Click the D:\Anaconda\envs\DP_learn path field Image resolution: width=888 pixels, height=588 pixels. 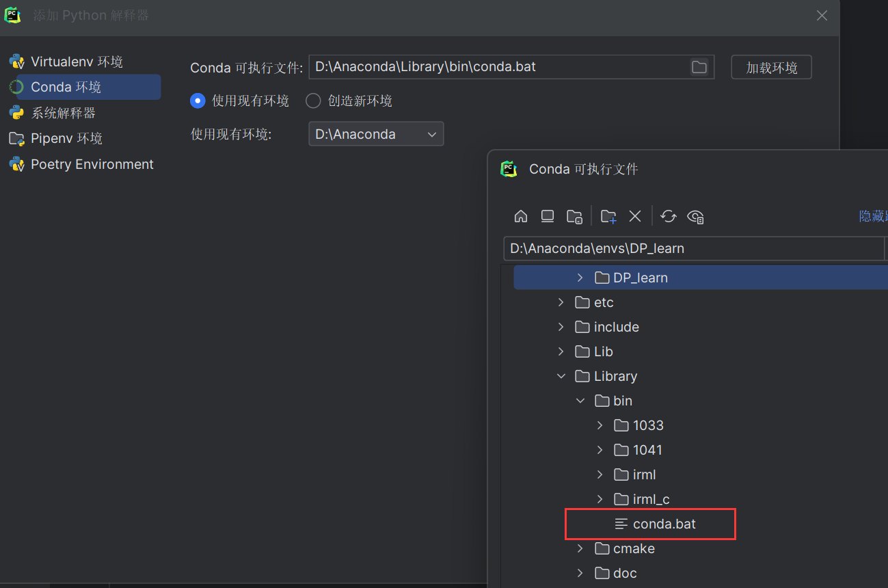tap(694, 248)
